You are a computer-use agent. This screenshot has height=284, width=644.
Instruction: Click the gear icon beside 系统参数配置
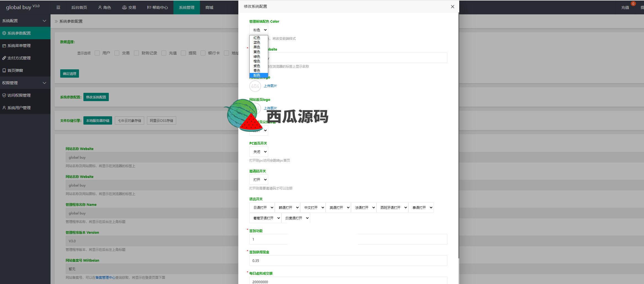(4, 33)
